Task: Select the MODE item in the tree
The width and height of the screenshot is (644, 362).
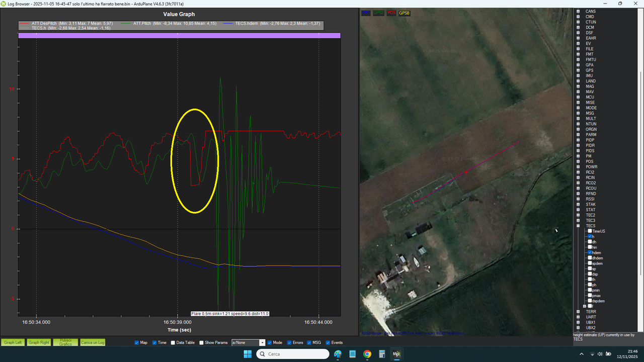Action: pyautogui.click(x=591, y=108)
